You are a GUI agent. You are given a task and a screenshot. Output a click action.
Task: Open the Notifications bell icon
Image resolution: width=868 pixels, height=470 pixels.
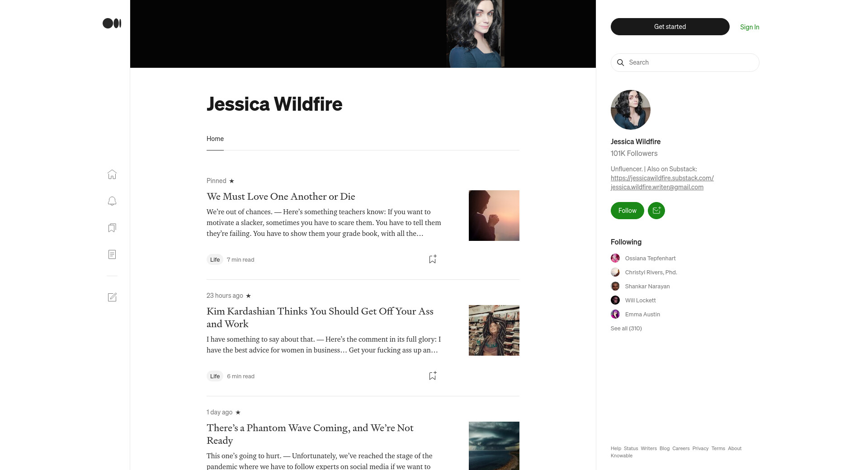112,201
